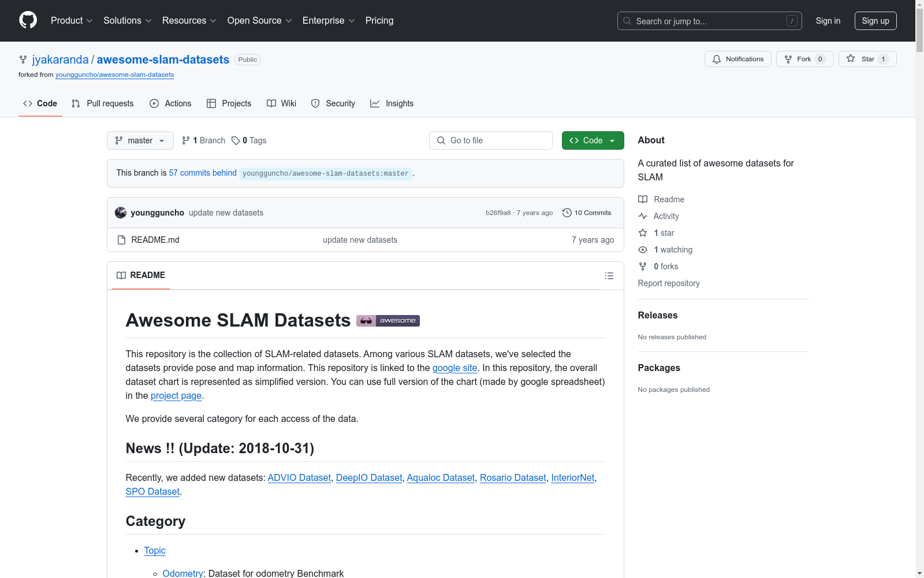This screenshot has height=578, width=924.
Task: Open the Aqualoc Dataset link
Action: tap(441, 477)
